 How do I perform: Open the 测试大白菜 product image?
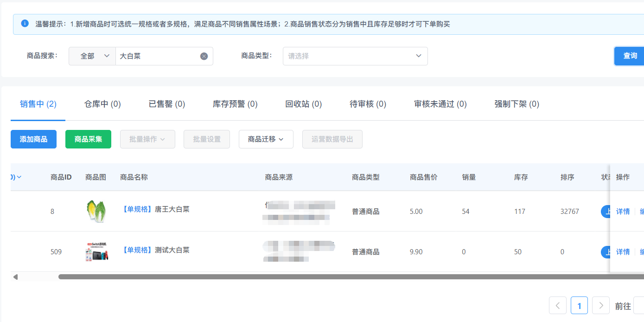tap(96, 252)
